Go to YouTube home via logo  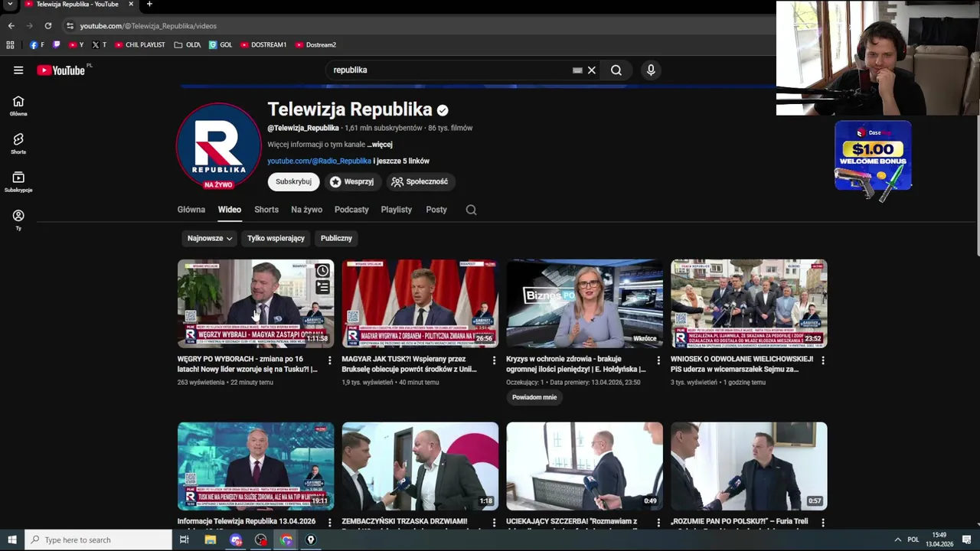click(x=61, y=70)
